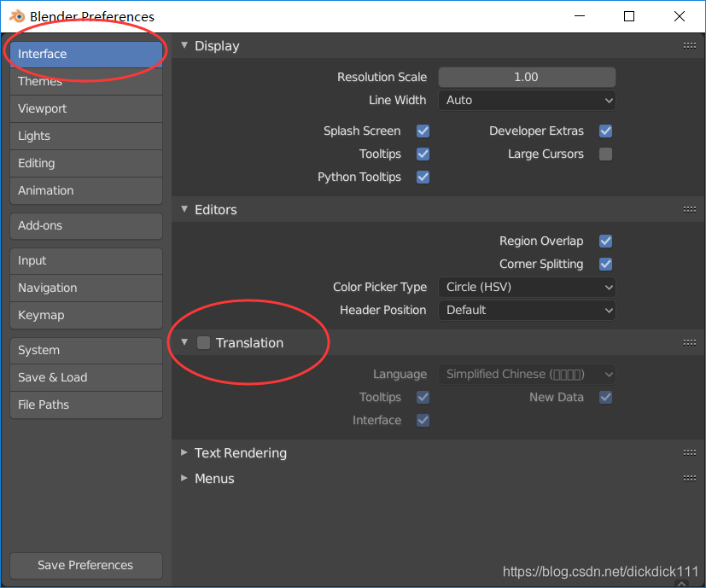
Task: Switch to Save & Load tab
Action: point(86,377)
